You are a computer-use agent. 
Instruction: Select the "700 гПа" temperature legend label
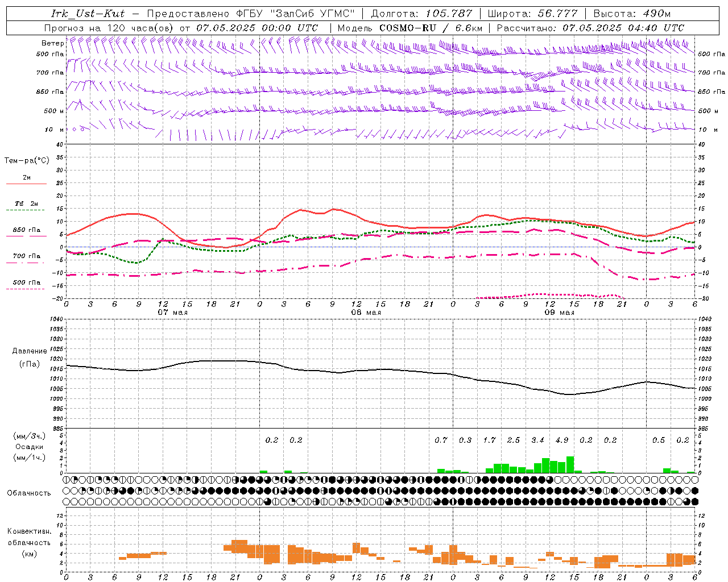[x=27, y=256]
